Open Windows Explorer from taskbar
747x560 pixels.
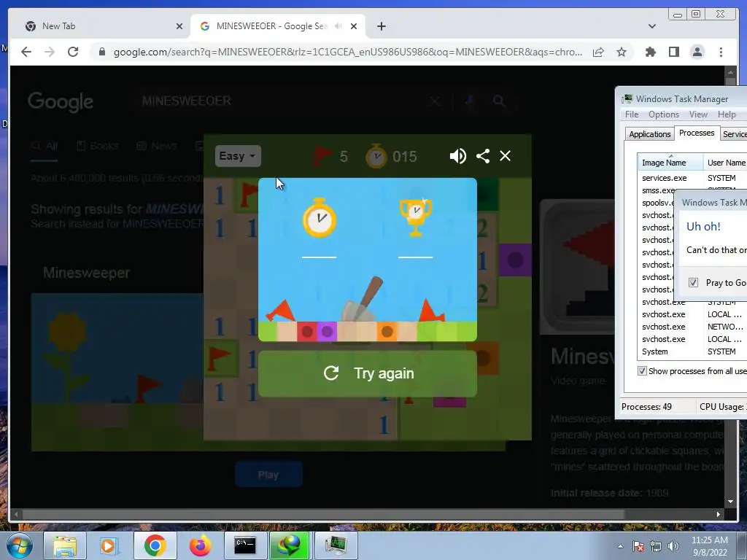tap(65, 545)
